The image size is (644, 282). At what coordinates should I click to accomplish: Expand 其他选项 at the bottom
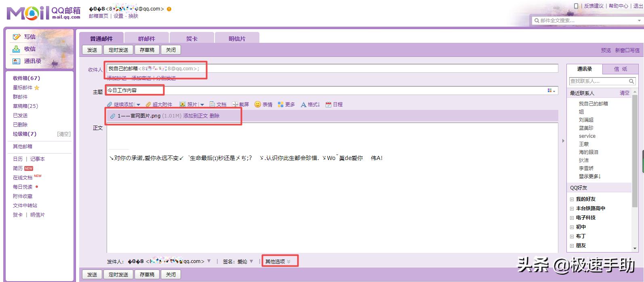click(x=278, y=261)
